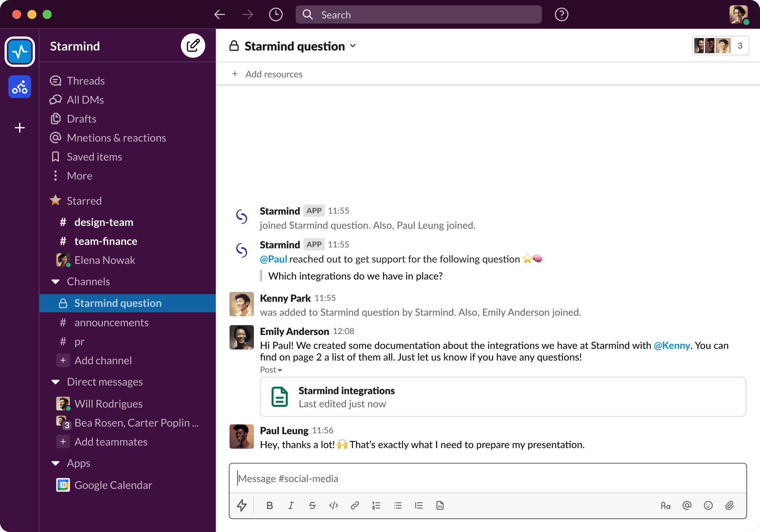Viewport: 760px width, 532px height.
Task: Open the help question mark icon
Action: pos(561,15)
